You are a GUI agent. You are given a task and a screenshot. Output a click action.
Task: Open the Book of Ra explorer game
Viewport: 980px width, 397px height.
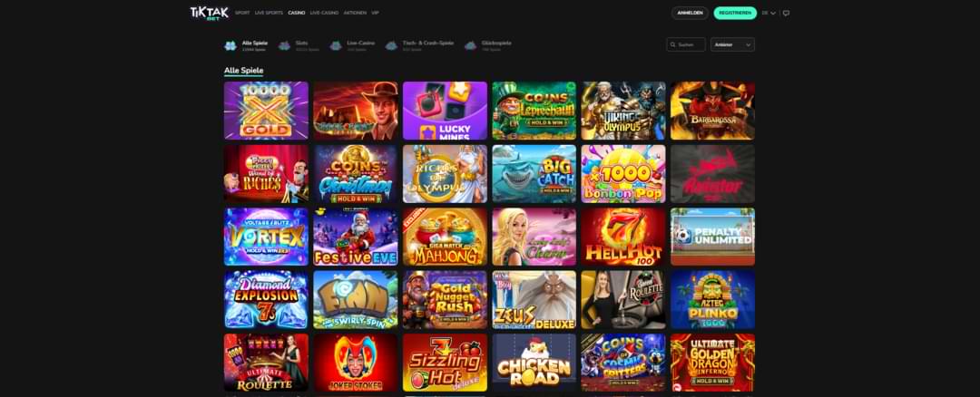click(356, 111)
